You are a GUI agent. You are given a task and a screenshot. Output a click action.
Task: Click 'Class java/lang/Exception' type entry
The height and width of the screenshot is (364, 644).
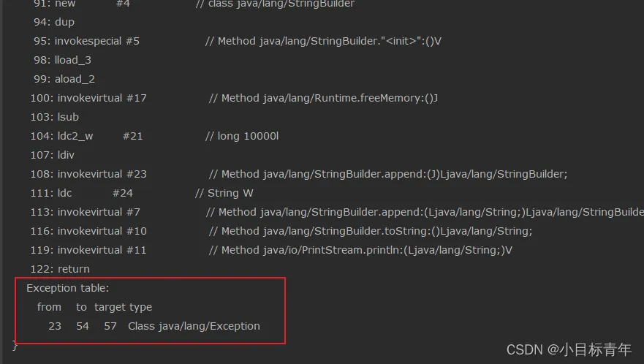pyautogui.click(x=194, y=326)
